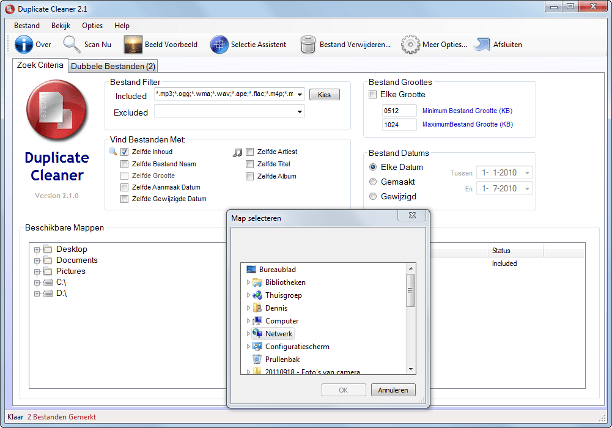Screen dimensions: 612x428
Task: Select the Gewijzigd radio button
Action: (x=373, y=196)
